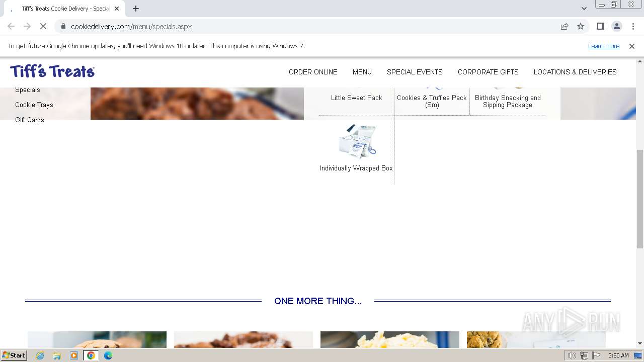Screen dimensions: 644x362
Task: Open Cookies & Truffles Pack (Sm)
Action: (x=432, y=101)
